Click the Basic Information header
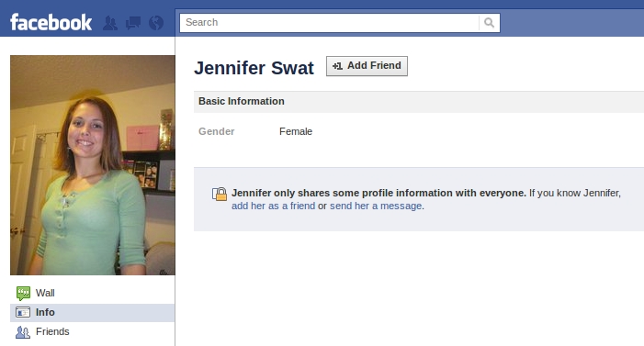644x346 pixels. (x=419, y=101)
